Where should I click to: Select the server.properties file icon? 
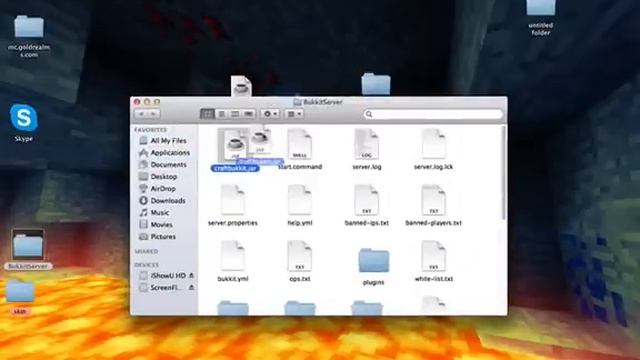(x=233, y=200)
